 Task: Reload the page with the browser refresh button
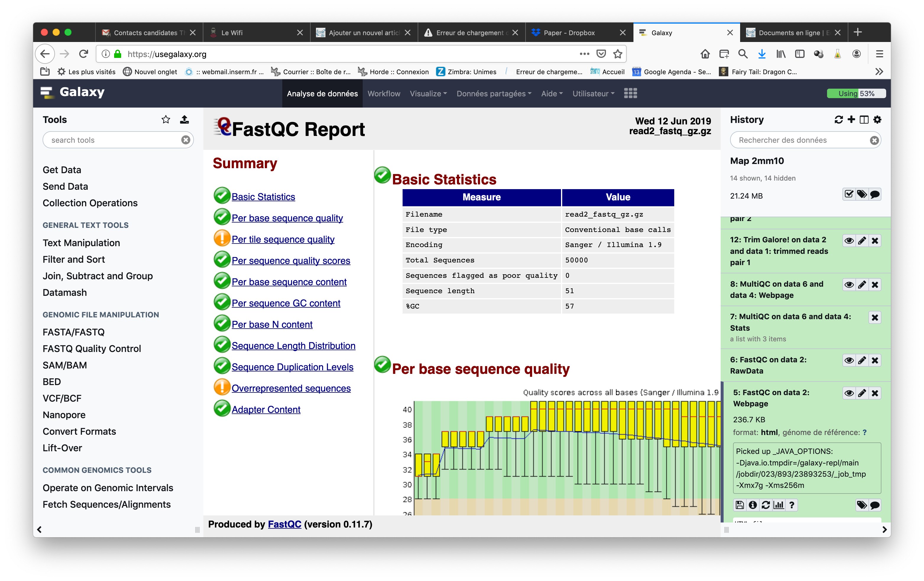[83, 54]
